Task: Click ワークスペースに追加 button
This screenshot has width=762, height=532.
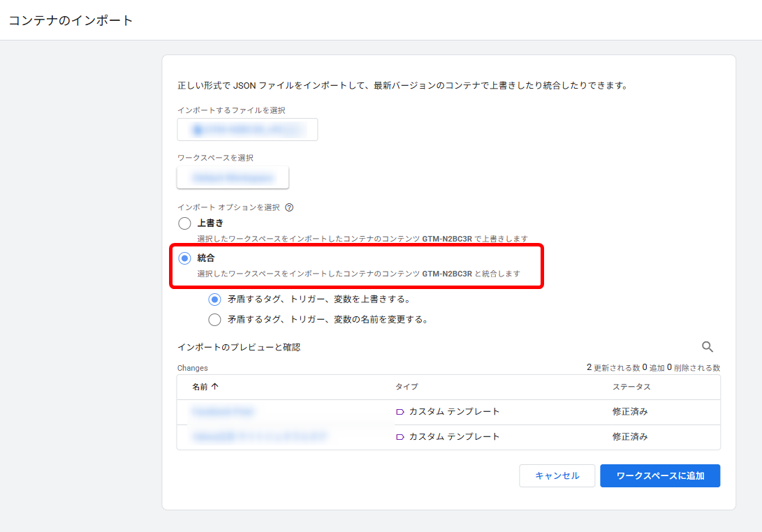Action: (x=660, y=475)
